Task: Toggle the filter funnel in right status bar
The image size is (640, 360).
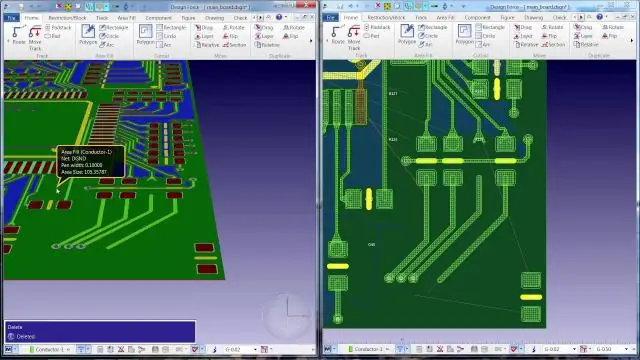Action: click(400, 349)
